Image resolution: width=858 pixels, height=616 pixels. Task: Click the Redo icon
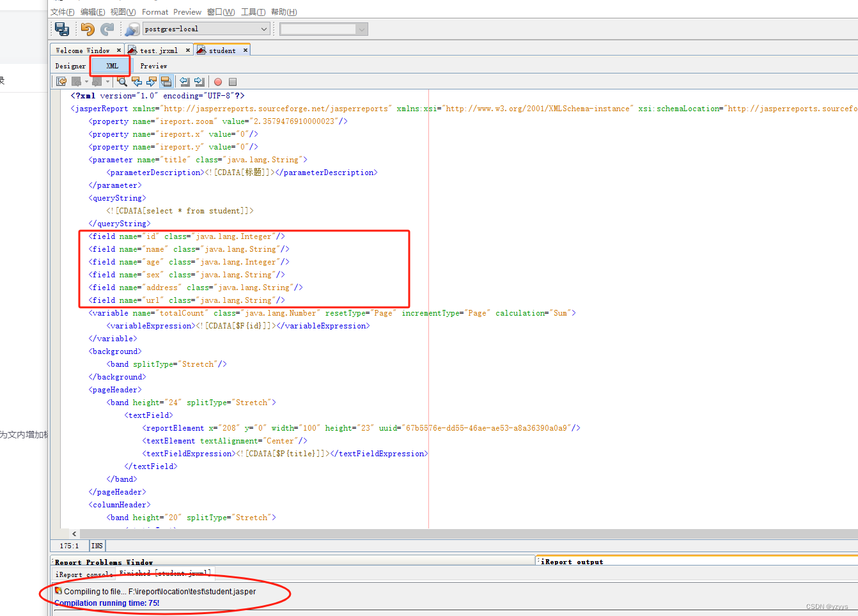pyautogui.click(x=107, y=28)
